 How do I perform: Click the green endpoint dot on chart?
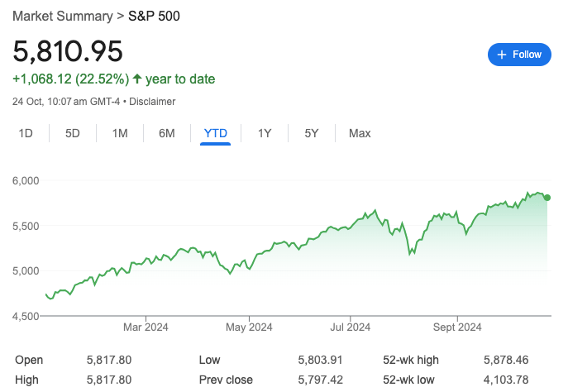[x=547, y=197]
